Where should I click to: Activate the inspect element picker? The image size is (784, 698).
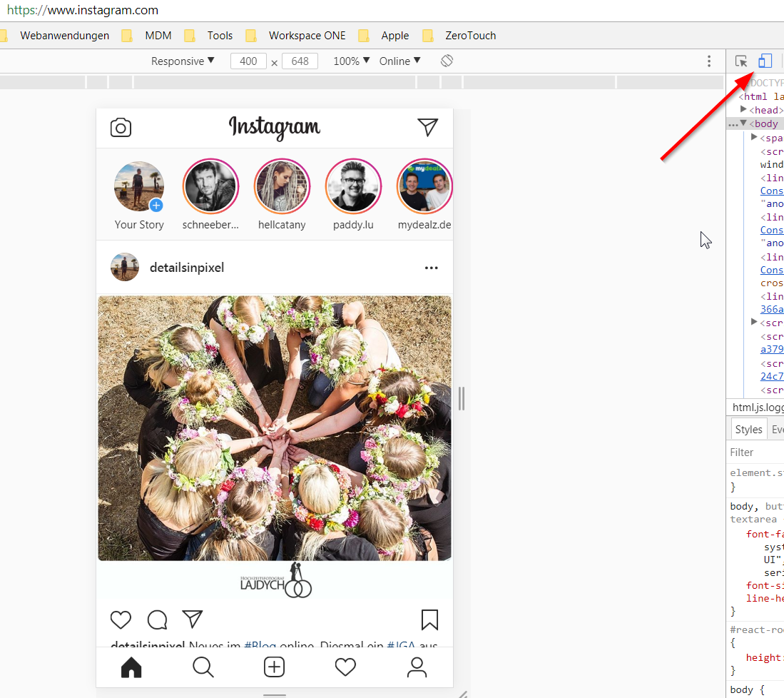pyautogui.click(x=741, y=61)
